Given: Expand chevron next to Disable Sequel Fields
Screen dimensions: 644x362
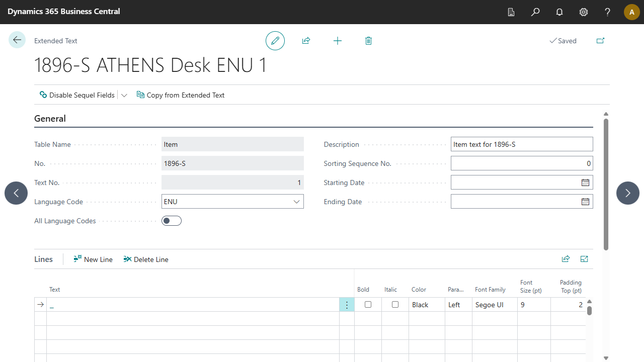Looking at the screenshot, I should 124,95.
